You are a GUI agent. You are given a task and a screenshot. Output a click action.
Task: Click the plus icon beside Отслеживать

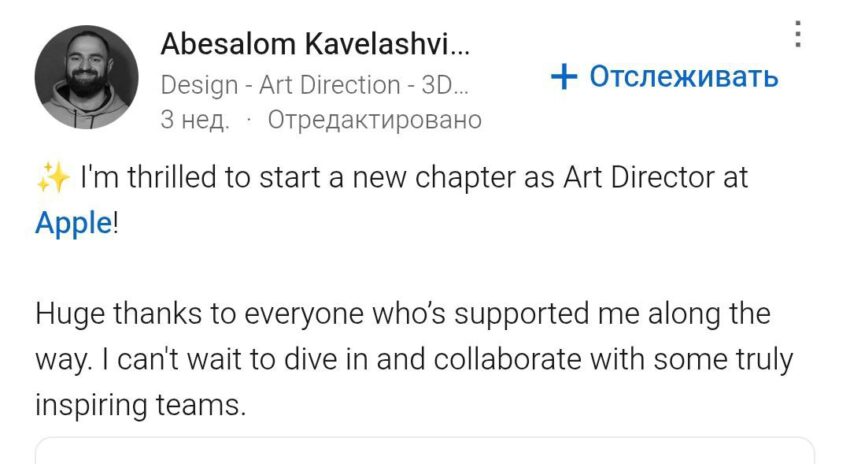(x=564, y=76)
